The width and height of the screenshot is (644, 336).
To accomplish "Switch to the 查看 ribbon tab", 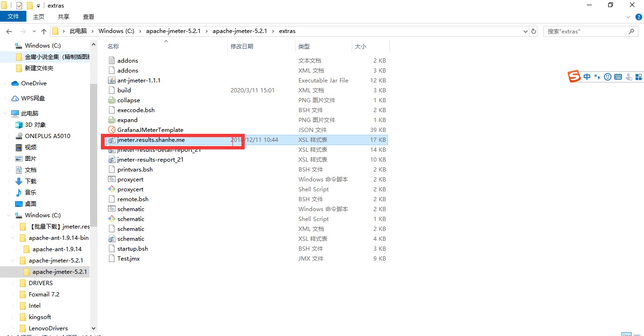I will pyautogui.click(x=89, y=16).
